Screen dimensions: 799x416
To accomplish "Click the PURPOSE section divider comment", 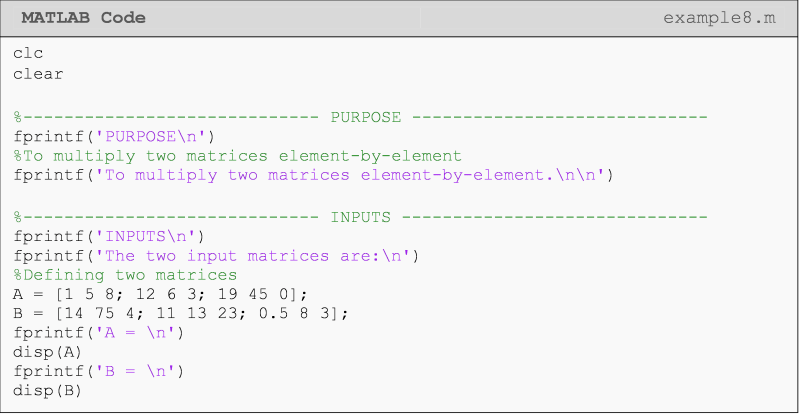I will pos(360,117).
